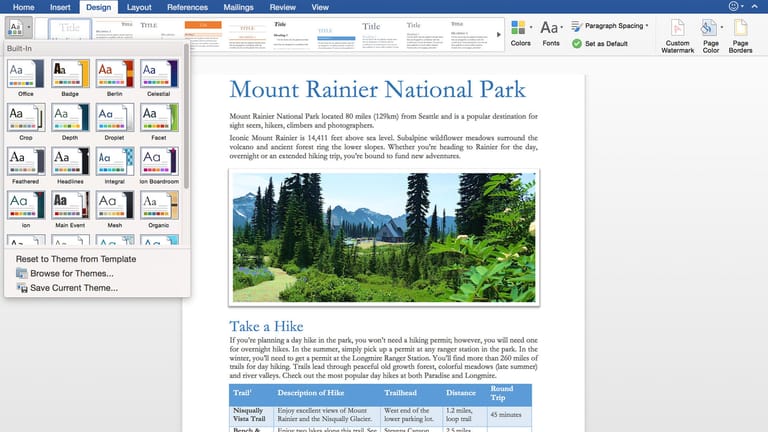The image size is (768, 432).
Task: Apply the Depth theme
Action: (70, 121)
